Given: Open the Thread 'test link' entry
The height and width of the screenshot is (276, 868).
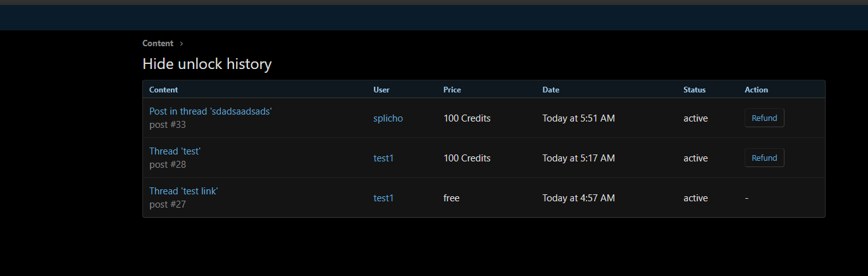Looking at the screenshot, I should [183, 191].
